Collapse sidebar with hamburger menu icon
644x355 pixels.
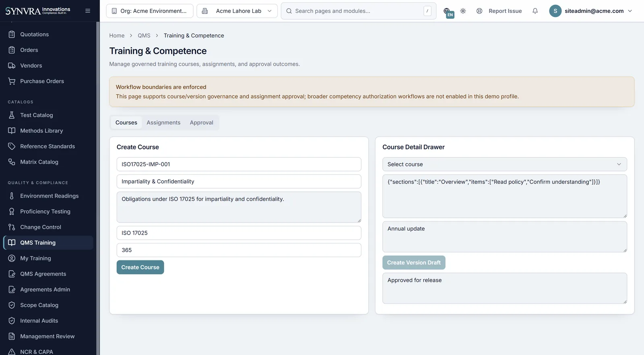click(88, 11)
